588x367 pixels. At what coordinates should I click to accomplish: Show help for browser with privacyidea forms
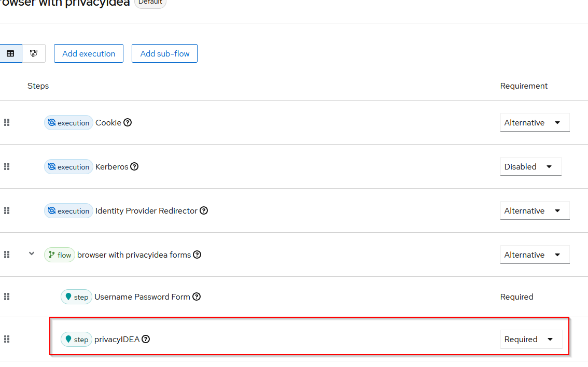click(197, 255)
